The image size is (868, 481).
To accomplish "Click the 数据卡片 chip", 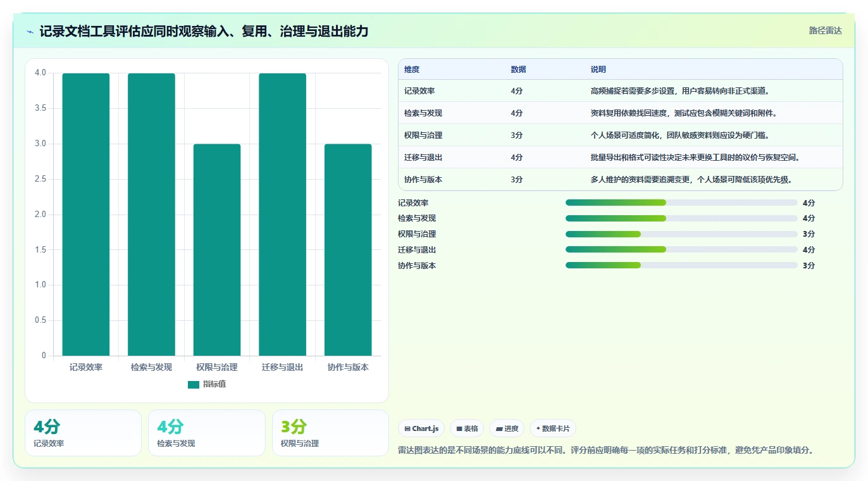I will coord(553,428).
